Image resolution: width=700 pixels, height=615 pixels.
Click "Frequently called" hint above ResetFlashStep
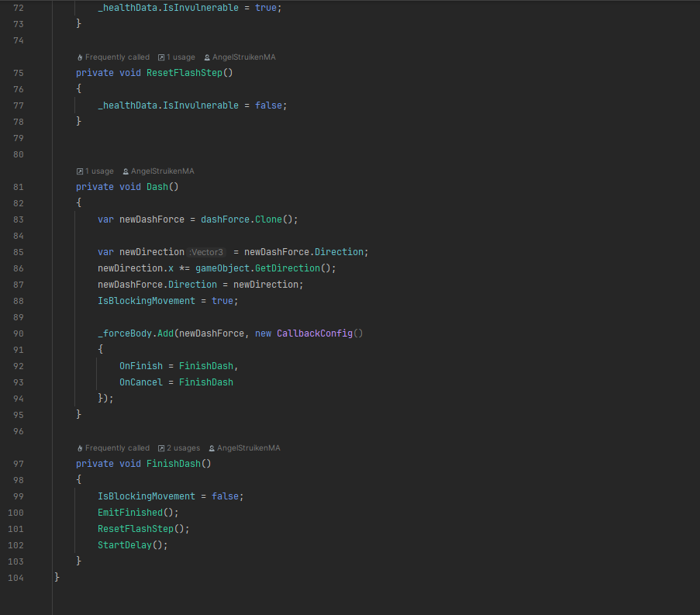coord(117,57)
